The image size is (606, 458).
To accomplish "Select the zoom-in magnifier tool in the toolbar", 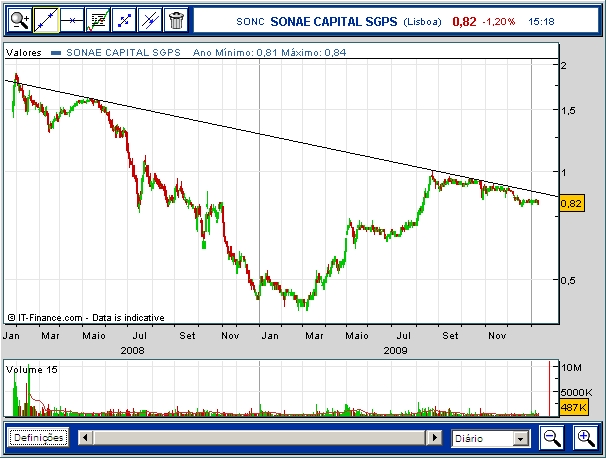I will (x=20, y=20).
